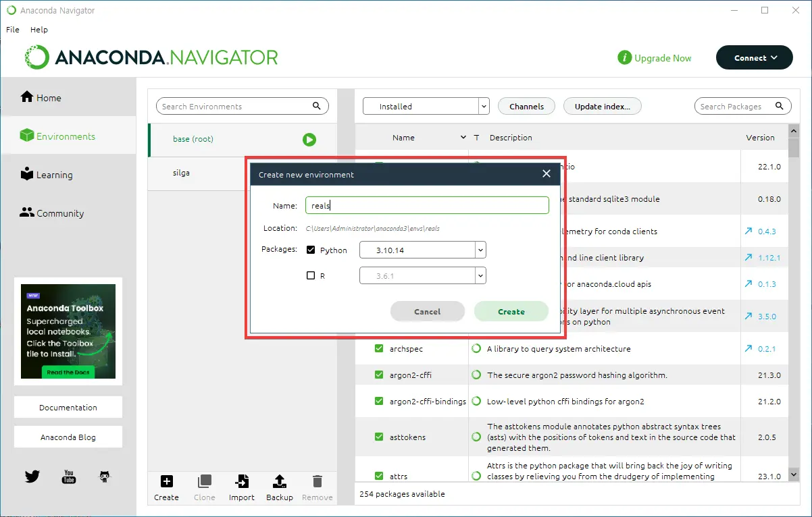Open the Installed packages filter dropdown
812x517 pixels.
pyautogui.click(x=483, y=106)
